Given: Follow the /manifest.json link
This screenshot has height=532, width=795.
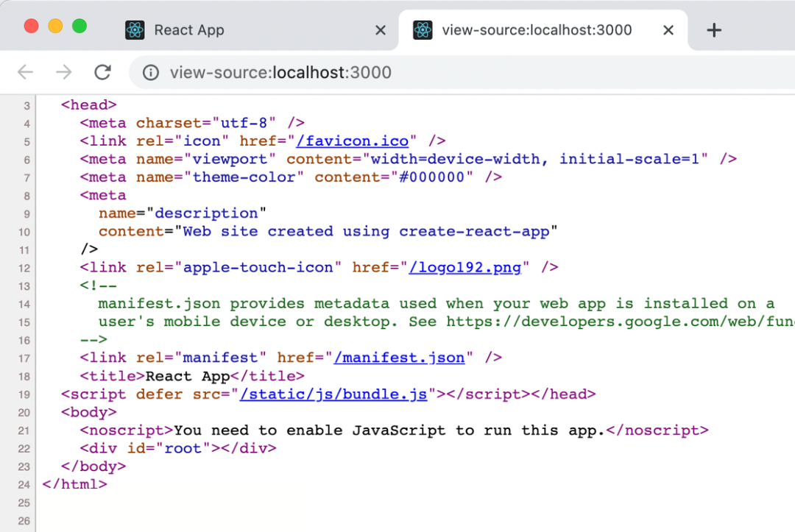Looking at the screenshot, I should click(x=399, y=358).
